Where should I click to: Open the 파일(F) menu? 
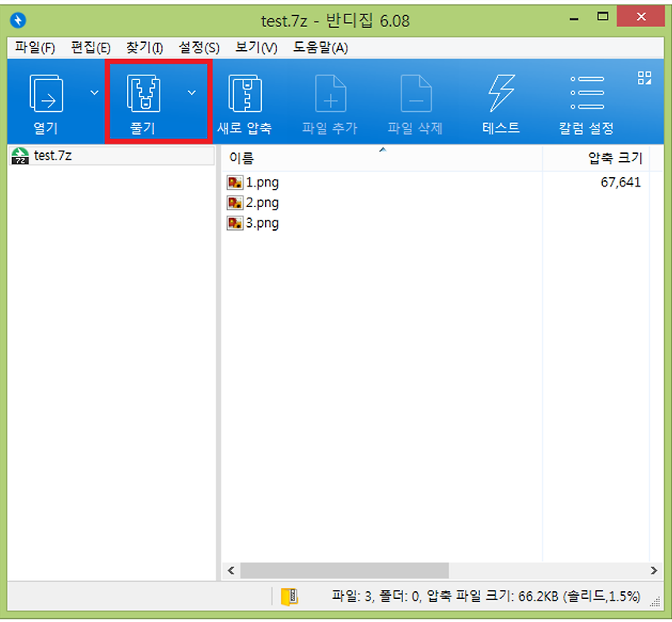point(35,48)
